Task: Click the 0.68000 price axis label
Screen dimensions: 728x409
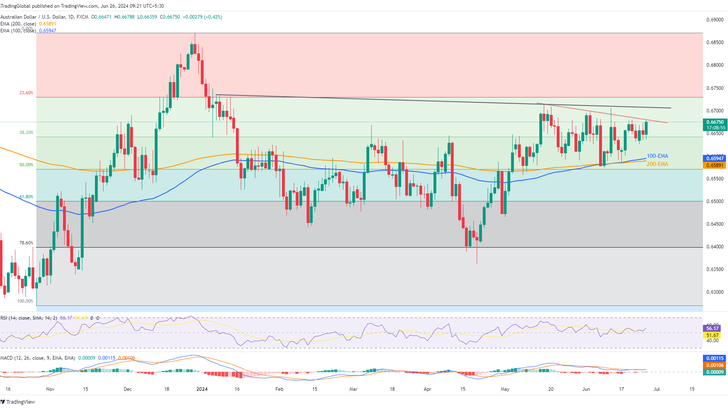Action: 715,65
